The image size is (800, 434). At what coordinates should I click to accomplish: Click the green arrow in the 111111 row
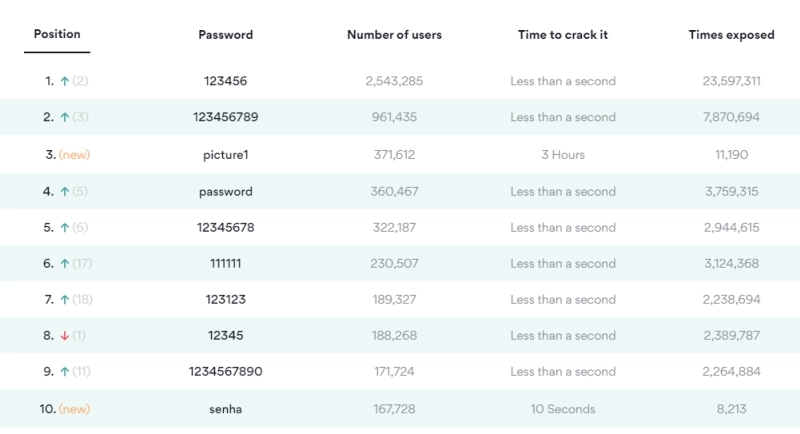(64, 263)
